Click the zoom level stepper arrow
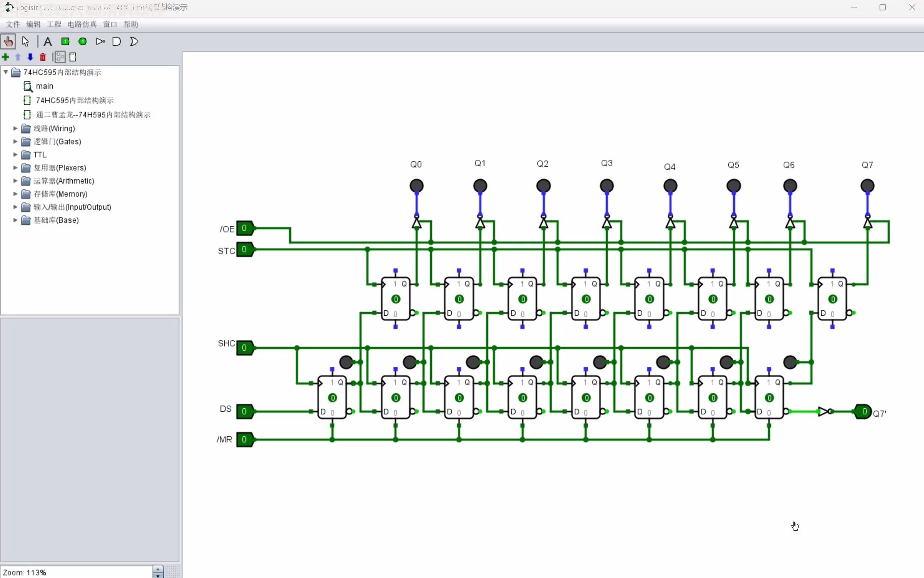This screenshot has height=578, width=924. click(x=158, y=569)
